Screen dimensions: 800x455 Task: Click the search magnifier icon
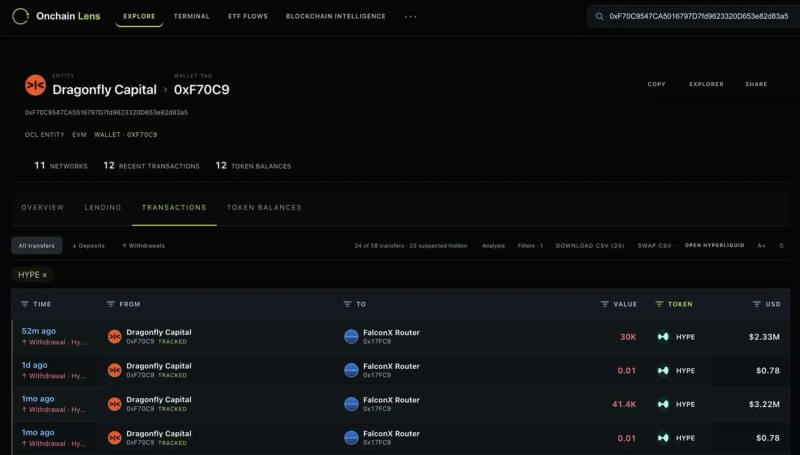(x=599, y=16)
